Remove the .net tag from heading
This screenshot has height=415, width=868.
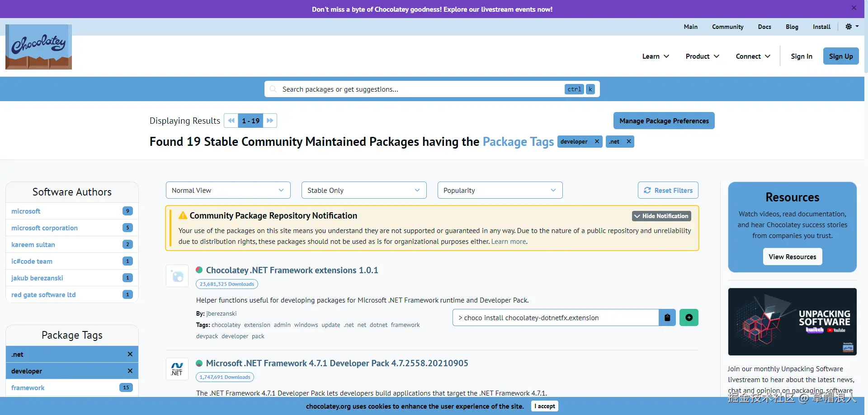point(628,141)
